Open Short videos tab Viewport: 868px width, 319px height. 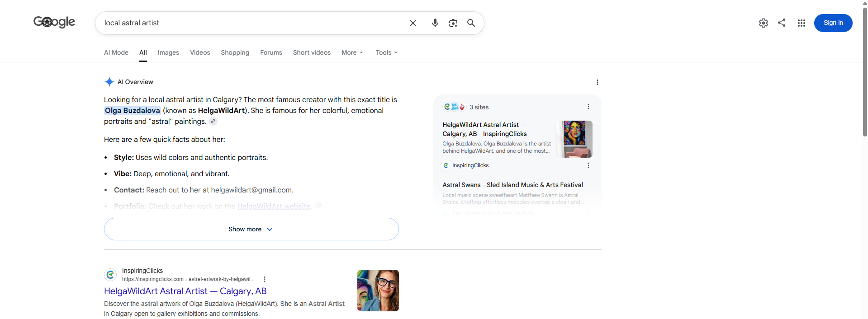[x=312, y=52]
